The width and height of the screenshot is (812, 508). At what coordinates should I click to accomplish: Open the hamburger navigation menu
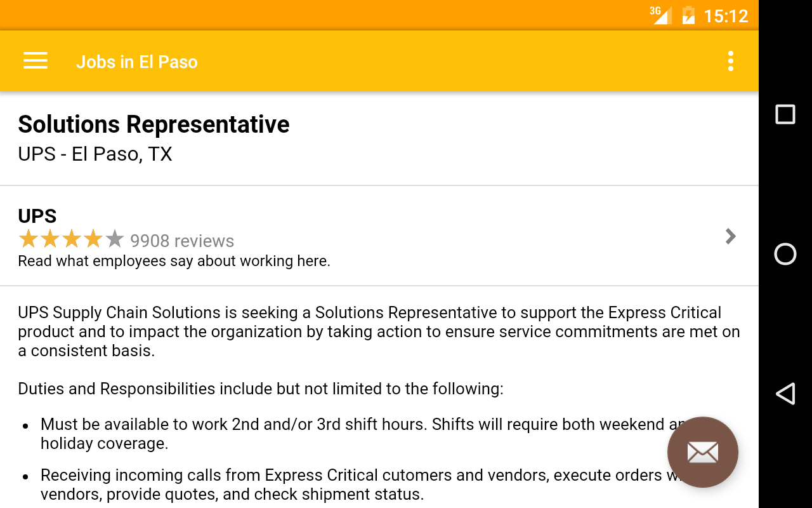36,61
